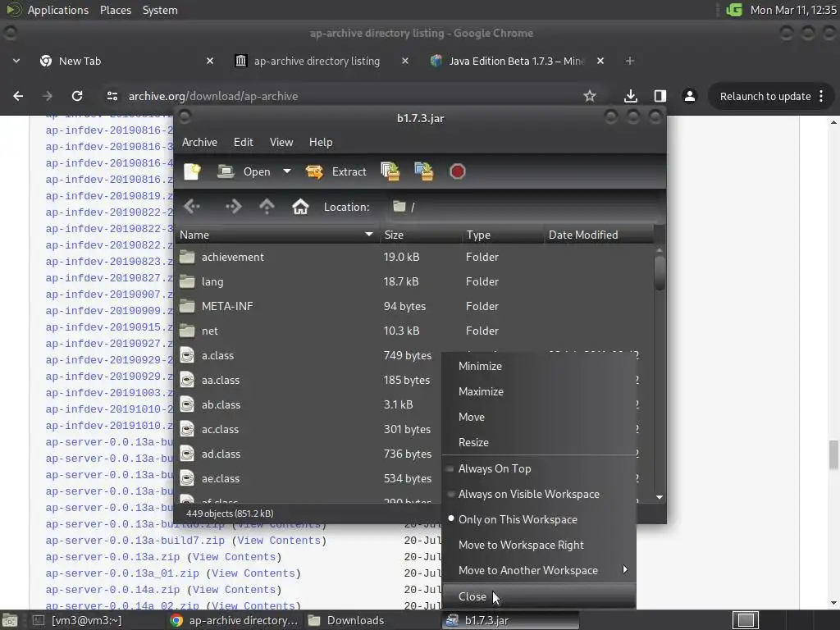Image resolution: width=840 pixels, height=630 pixels.
Task: Go back with the archive back arrow
Action: [192, 207]
